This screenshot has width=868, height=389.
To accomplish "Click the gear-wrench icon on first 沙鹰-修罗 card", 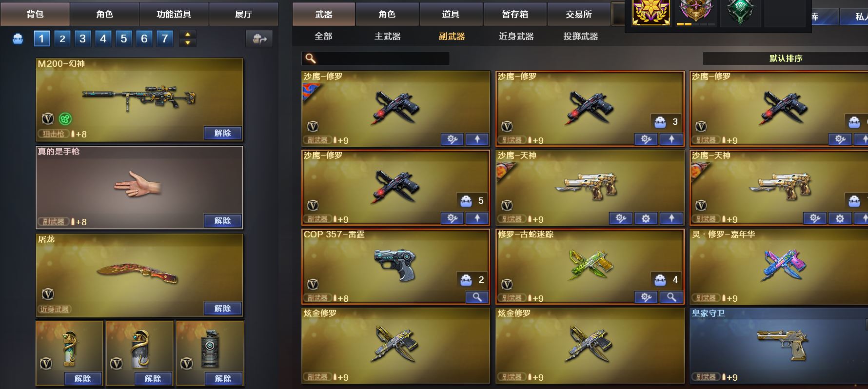I will click(452, 139).
